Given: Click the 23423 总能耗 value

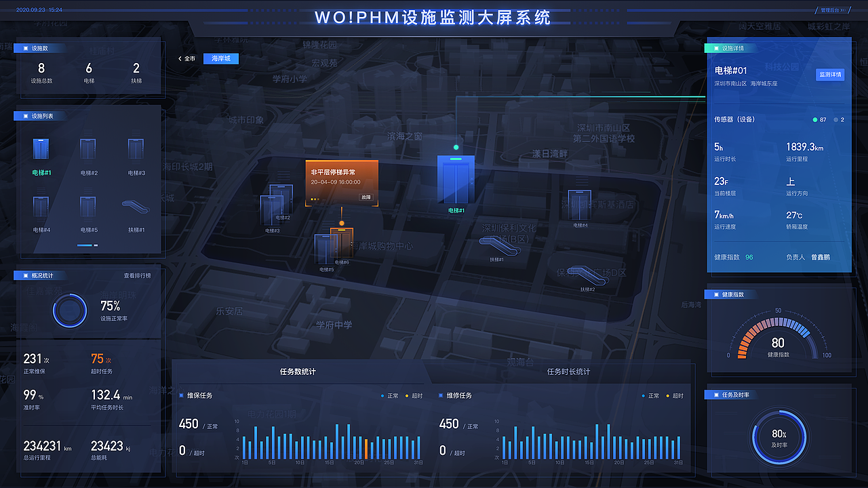Looking at the screenshot, I should (x=111, y=446).
